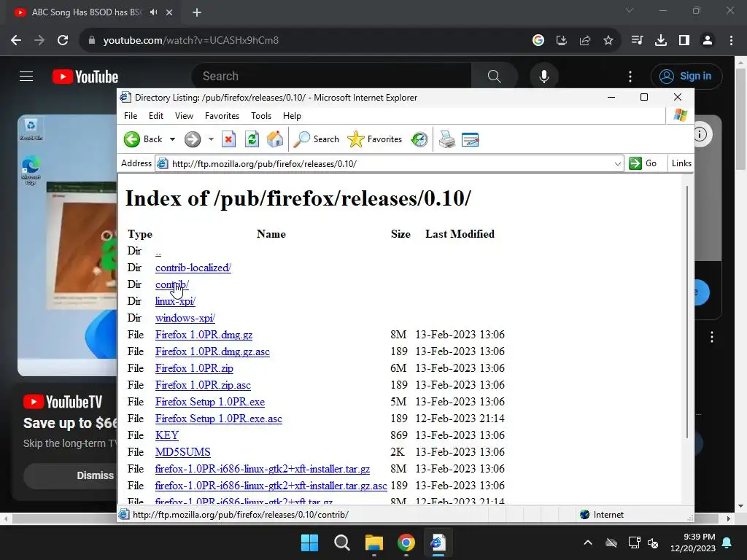Click the Chrome URL address bar
This screenshot has width=747, height=560.
(x=305, y=41)
